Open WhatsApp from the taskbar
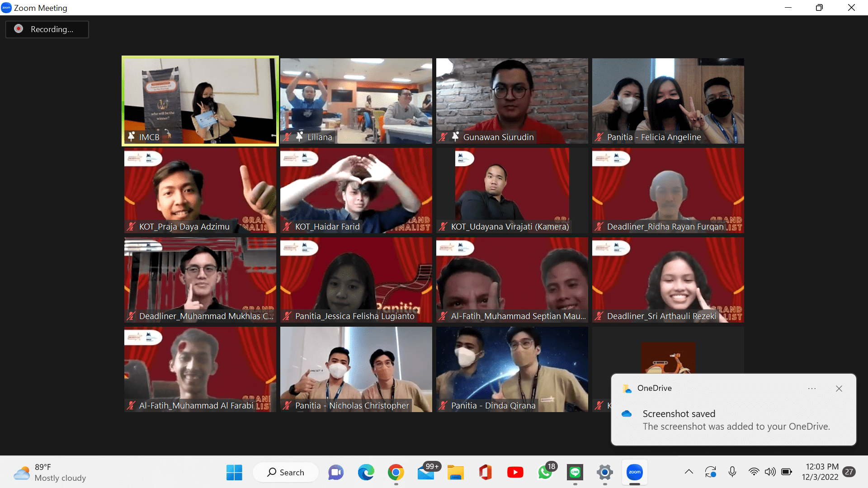 tap(545, 472)
